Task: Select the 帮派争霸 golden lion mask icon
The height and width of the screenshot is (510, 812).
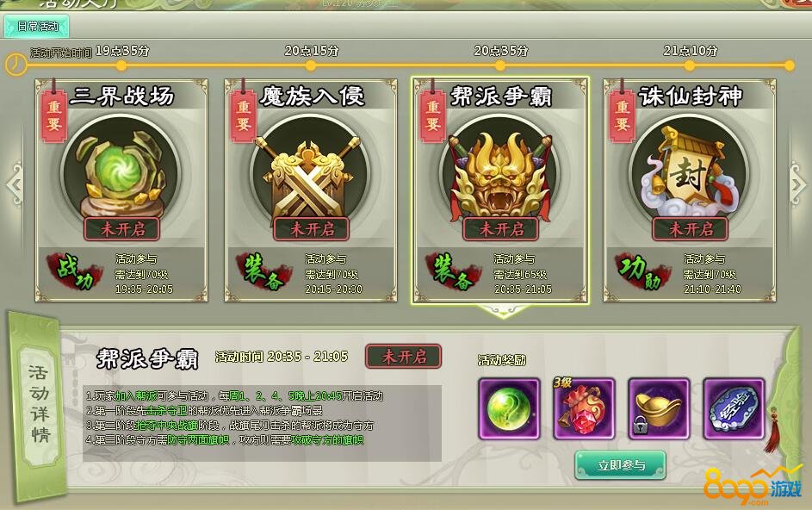Action: [500, 174]
